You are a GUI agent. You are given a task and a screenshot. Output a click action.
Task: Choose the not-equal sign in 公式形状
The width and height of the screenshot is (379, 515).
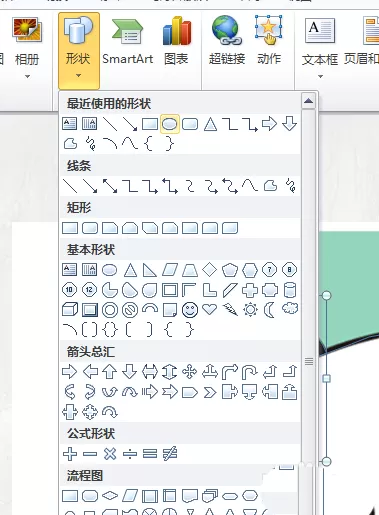tap(170, 454)
